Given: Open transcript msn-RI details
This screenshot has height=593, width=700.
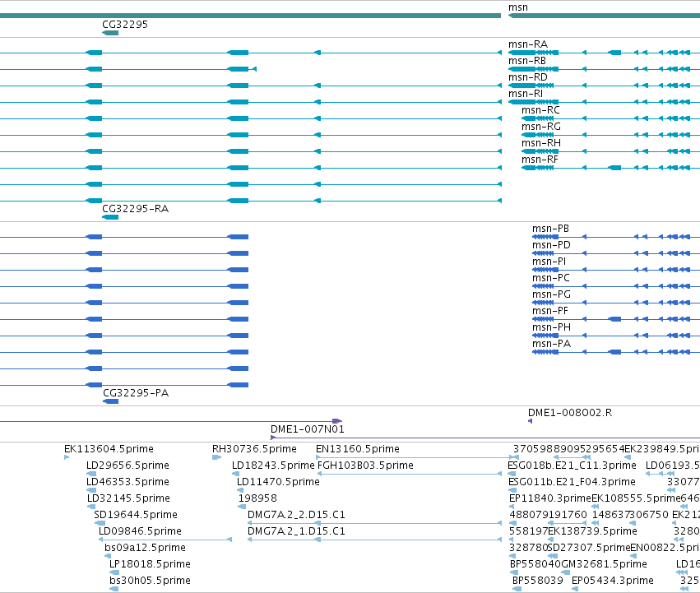Looking at the screenshot, I should coord(526,94).
